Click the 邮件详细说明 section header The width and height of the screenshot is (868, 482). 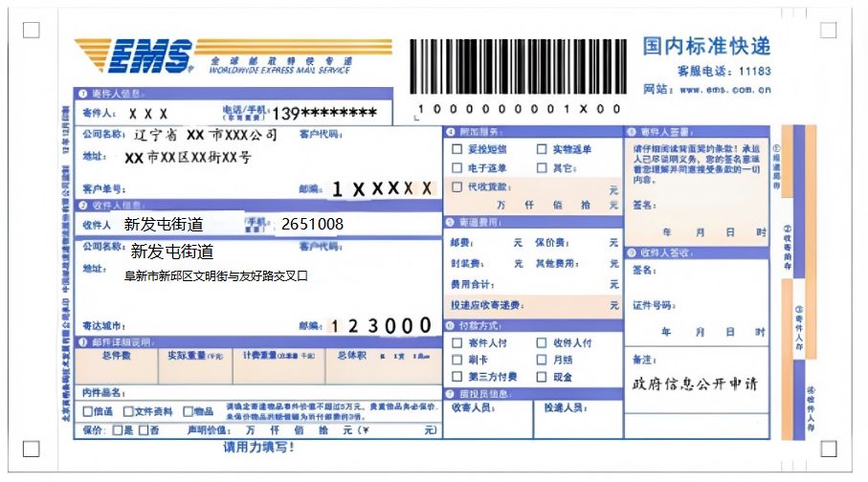click(x=258, y=342)
